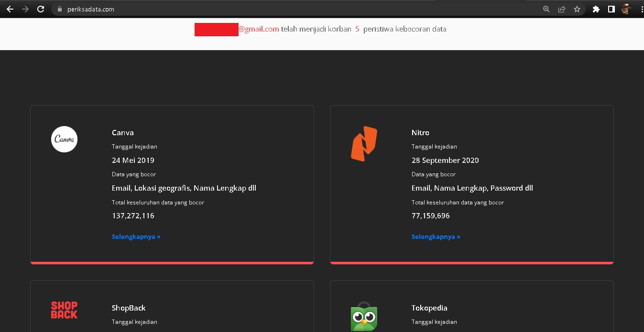Open Selengkapnya link under Nitro
This screenshot has height=332, width=644.
436,236
